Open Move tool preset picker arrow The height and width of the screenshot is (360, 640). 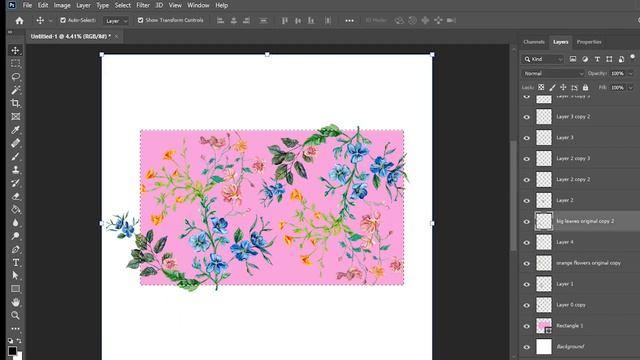[x=51, y=20]
